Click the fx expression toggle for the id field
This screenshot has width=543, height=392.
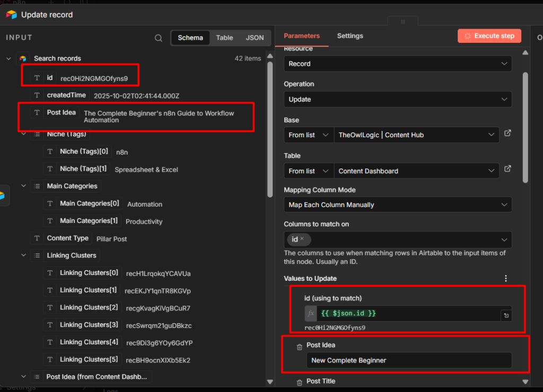coord(311,314)
